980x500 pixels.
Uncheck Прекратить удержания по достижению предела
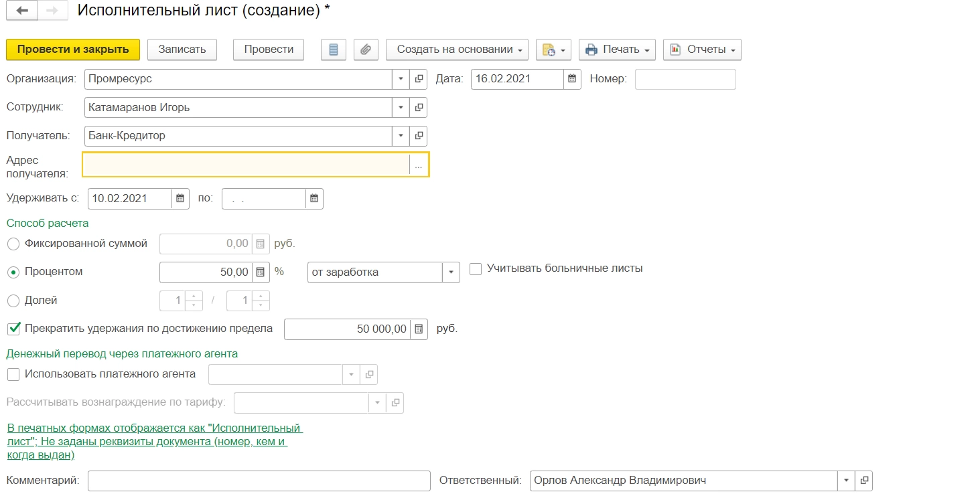click(x=13, y=329)
